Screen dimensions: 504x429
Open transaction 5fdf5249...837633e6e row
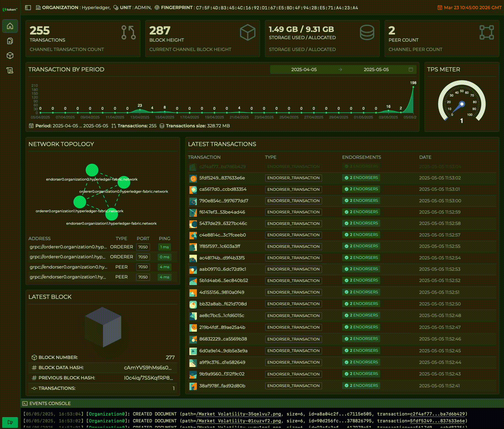coord(222,178)
